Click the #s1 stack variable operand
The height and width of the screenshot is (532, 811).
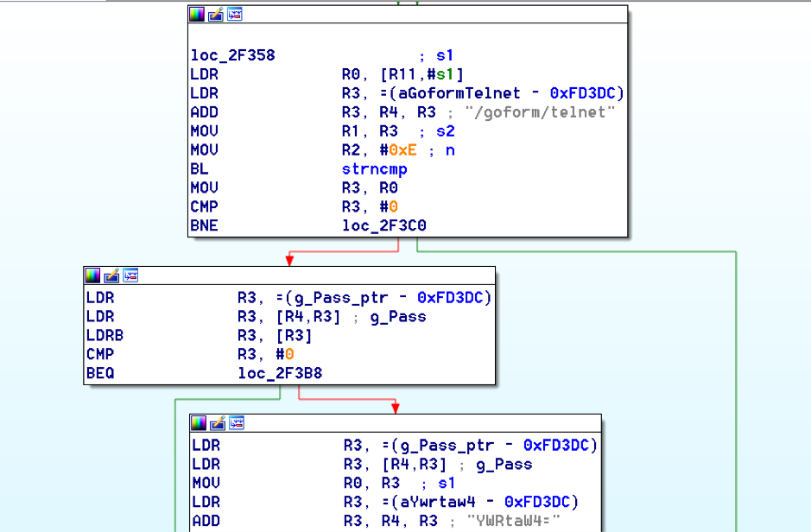pyautogui.click(x=440, y=74)
